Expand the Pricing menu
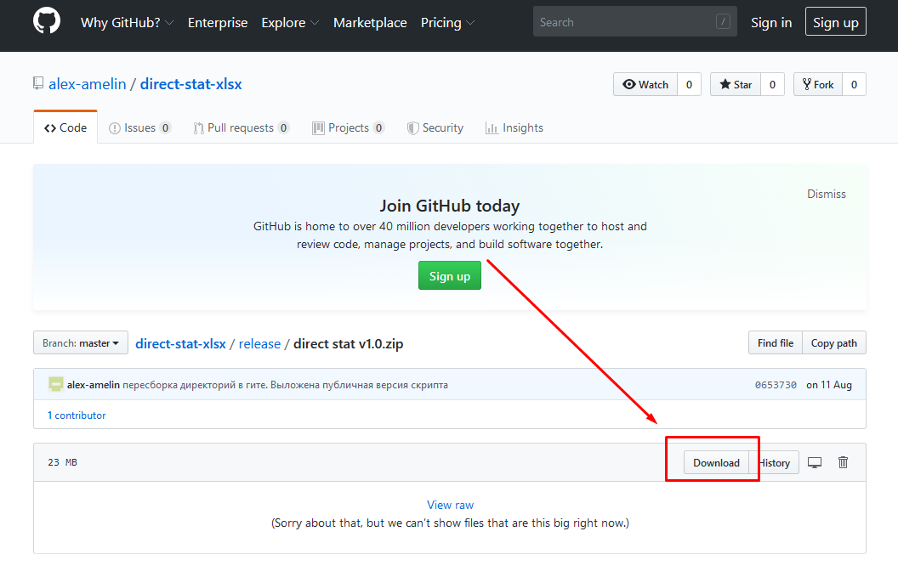The width and height of the screenshot is (898, 588). pyautogui.click(x=448, y=22)
